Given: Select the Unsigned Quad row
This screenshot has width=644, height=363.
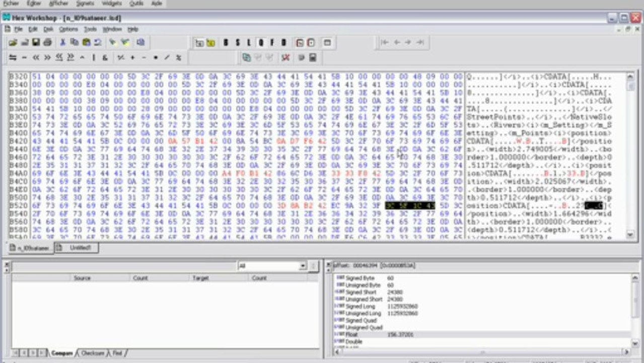Looking at the screenshot, I should [483, 328].
